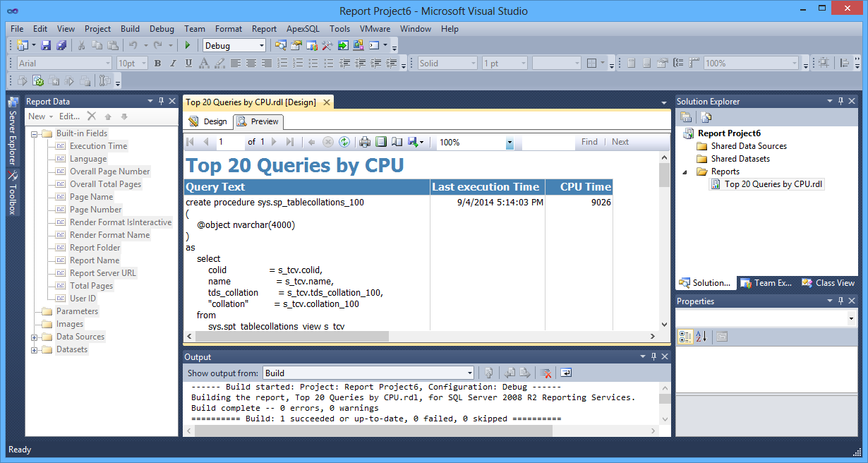Open the Server Explorer side tab
868x463 pixels.
click(x=13, y=136)
